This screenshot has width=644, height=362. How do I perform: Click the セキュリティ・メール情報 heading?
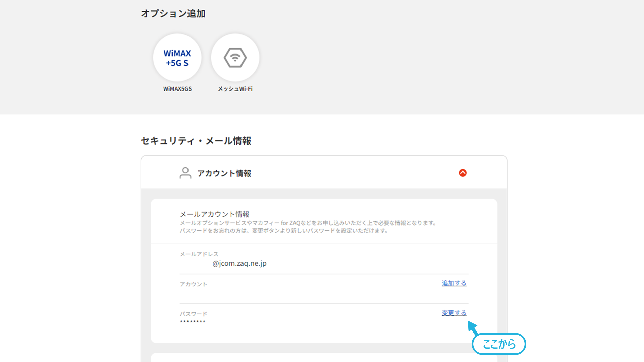click(196, 141)
